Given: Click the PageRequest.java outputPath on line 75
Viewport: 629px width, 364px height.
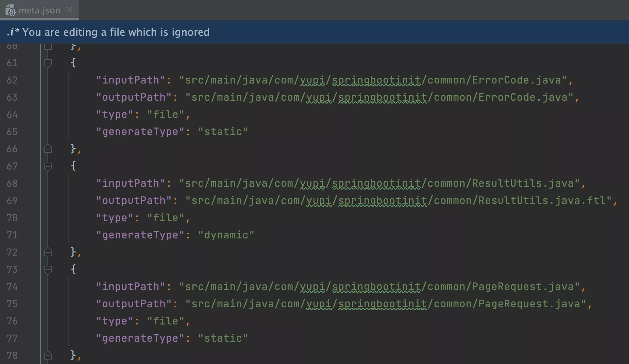Looking at the screenshot, I should point(386,304).
